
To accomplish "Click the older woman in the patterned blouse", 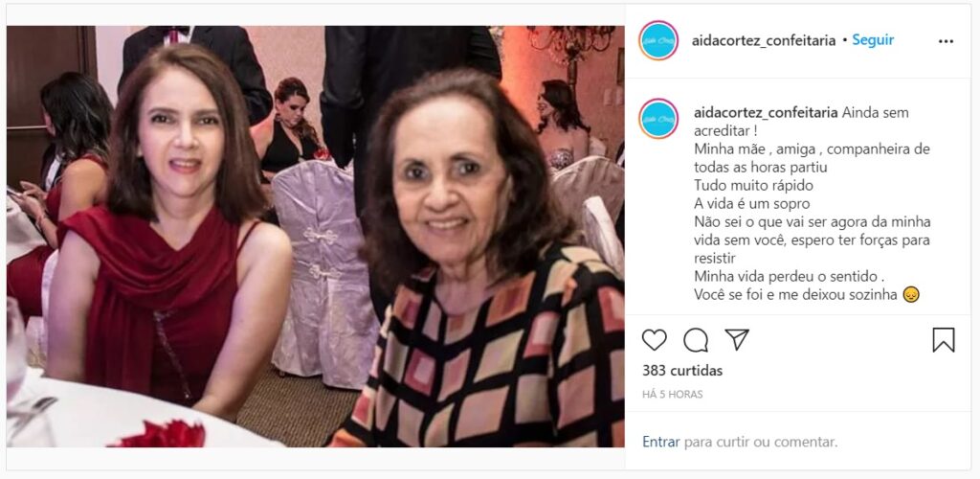I will click(x=481, y=262).
